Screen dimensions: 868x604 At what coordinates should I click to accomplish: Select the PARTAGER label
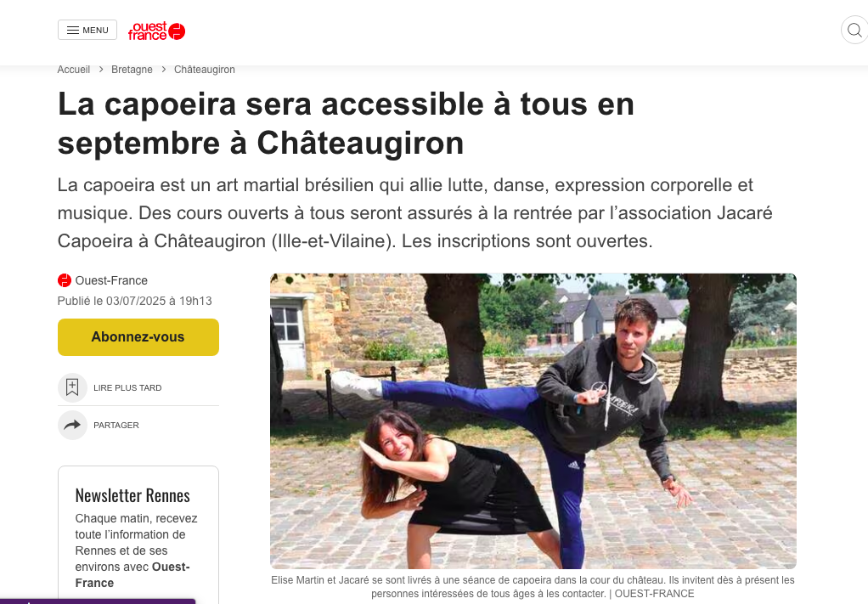(x=116, y=426)
